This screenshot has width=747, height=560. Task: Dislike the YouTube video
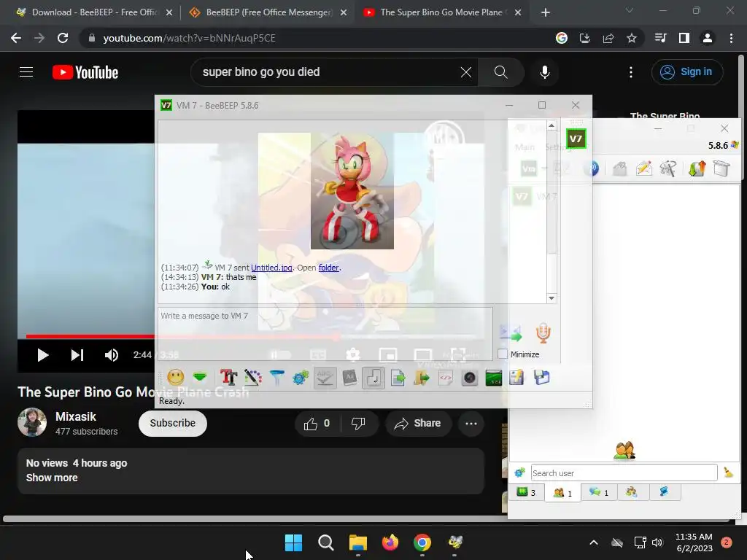pos(358,424)
